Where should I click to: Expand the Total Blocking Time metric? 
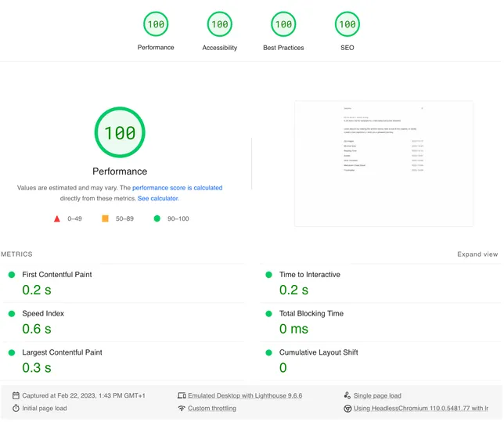click(x=311, y=313)
